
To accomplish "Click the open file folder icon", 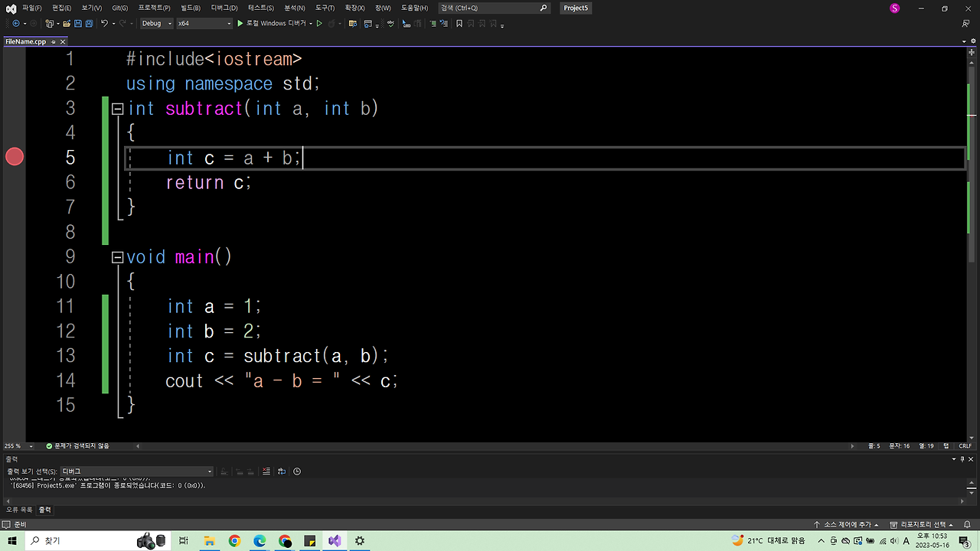I will pos(67,24).
